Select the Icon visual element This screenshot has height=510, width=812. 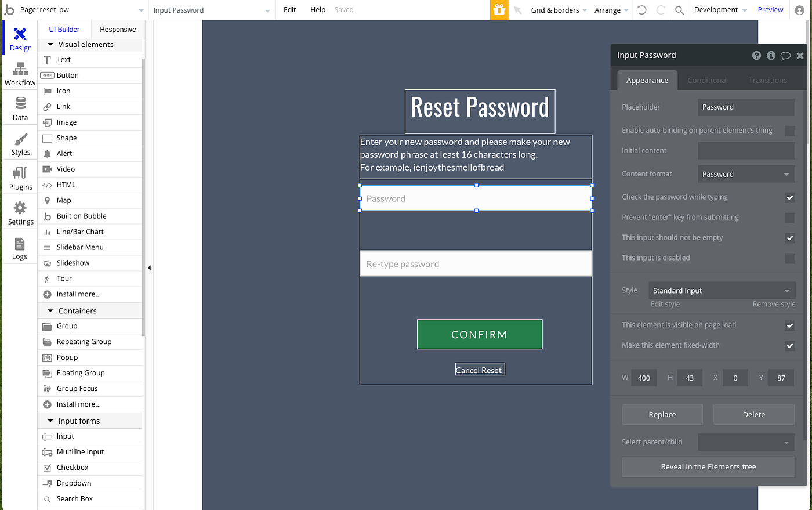90,91
